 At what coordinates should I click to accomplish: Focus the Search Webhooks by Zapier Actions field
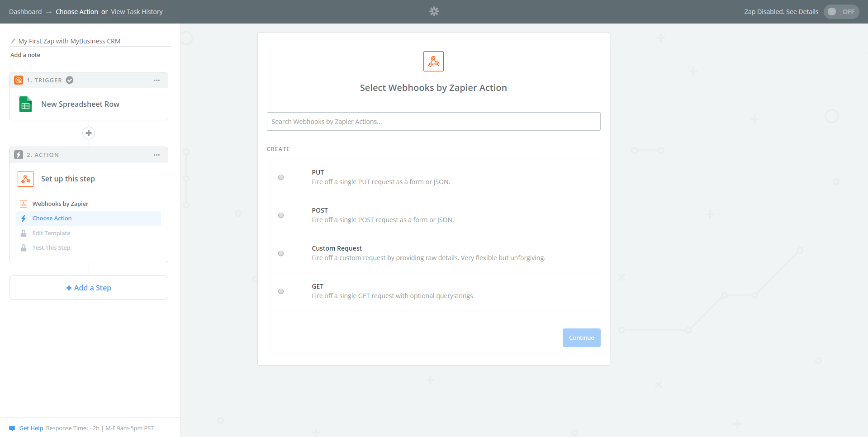[433, 122]
